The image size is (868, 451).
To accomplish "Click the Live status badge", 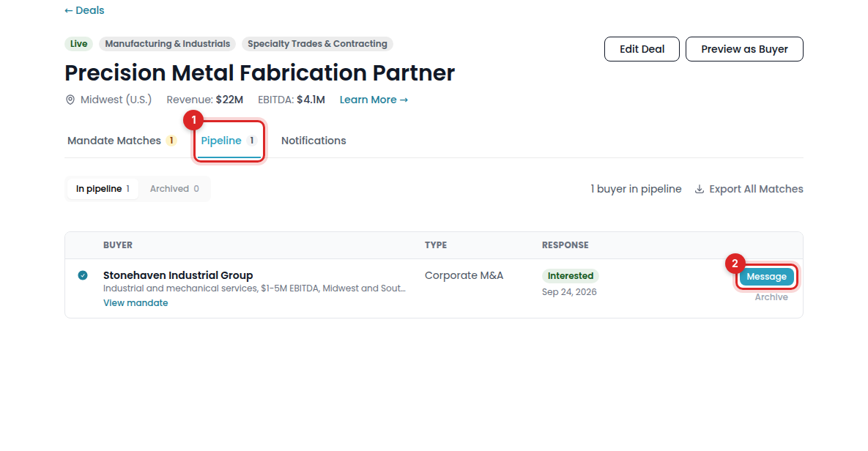I will 78,44.
